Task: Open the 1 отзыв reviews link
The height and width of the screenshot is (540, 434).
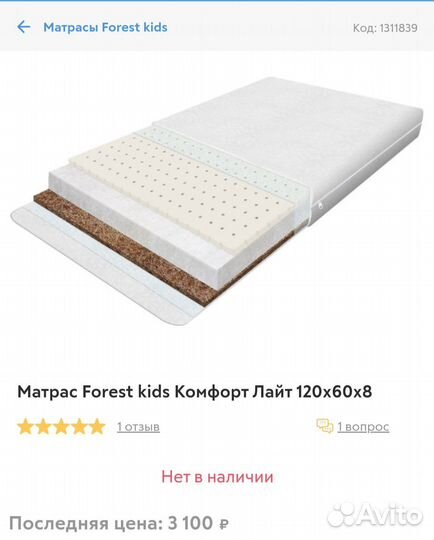Action: (x=138, y=427)
